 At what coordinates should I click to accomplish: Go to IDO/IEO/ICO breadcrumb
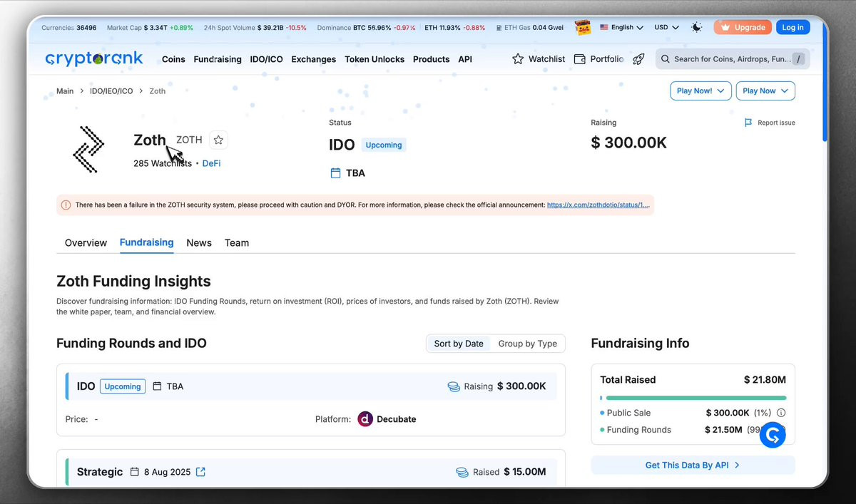(111, 91)
